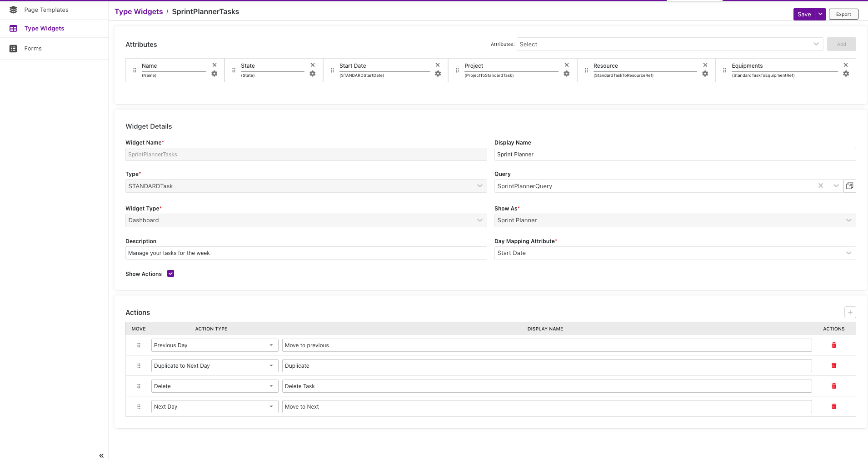
Task: Remove the Project attribute
Action: coord(567,65)
